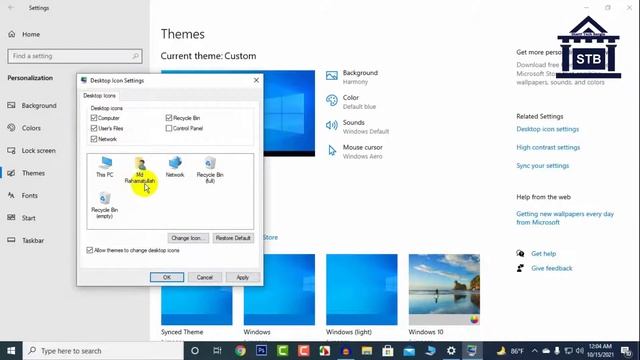Uncheck the User's Files checkbox
This screenshot has height=360, width=640.
(94, 128)
